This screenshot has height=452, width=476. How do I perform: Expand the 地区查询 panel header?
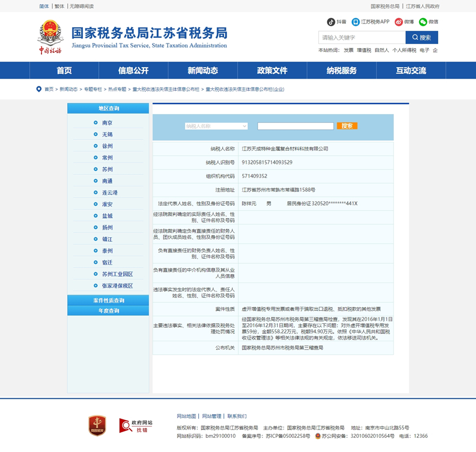pyautogui.click(x=108, y=108)
